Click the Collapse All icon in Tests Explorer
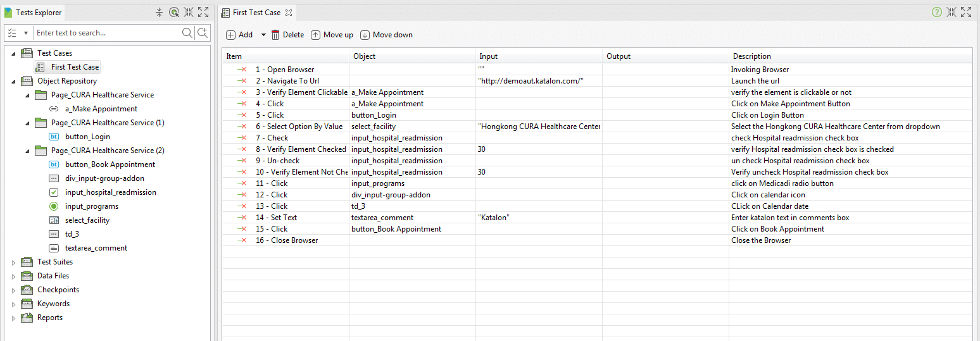Screen dimensions: 980x341 coord(159,12)
